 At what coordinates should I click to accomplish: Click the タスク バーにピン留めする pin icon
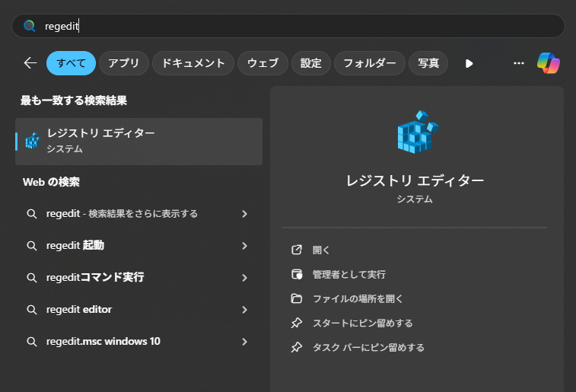(x=297, y=347)
